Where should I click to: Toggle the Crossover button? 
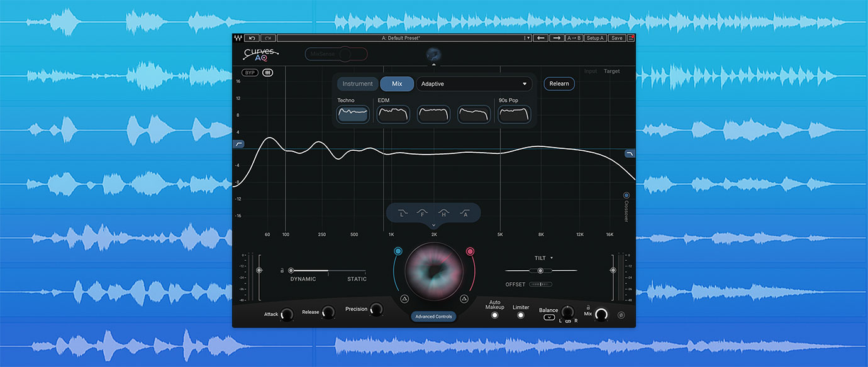coord(626,195)
